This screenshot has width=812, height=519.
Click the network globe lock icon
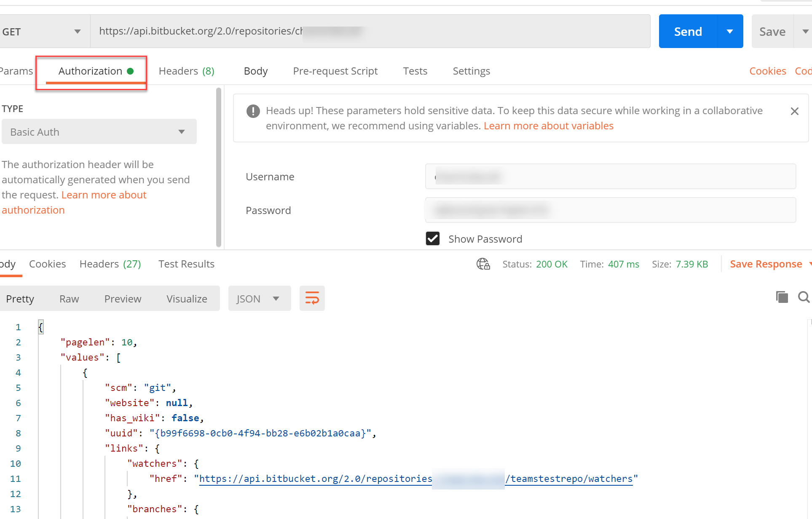click(483, 264)
